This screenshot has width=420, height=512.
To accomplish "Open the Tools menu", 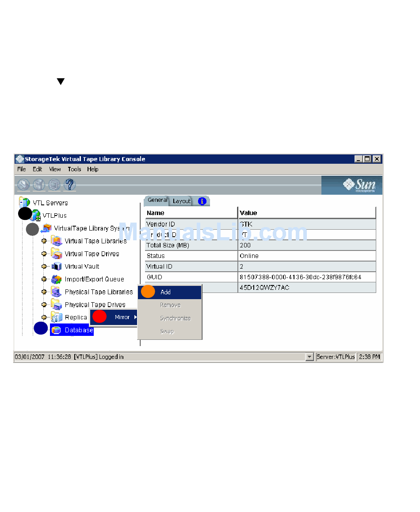I will [x=74, y=169].
